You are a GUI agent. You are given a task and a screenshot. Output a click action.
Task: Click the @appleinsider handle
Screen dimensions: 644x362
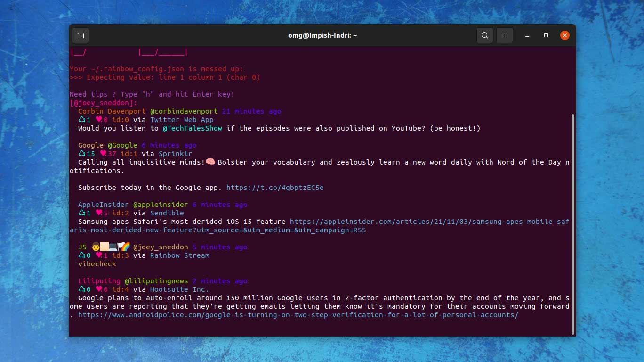[161, 205]
